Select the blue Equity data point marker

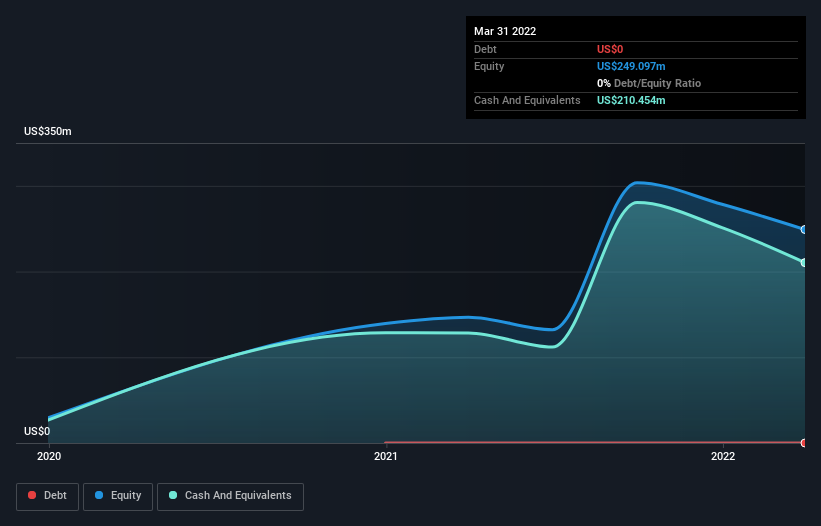click(x=804, y=229)
